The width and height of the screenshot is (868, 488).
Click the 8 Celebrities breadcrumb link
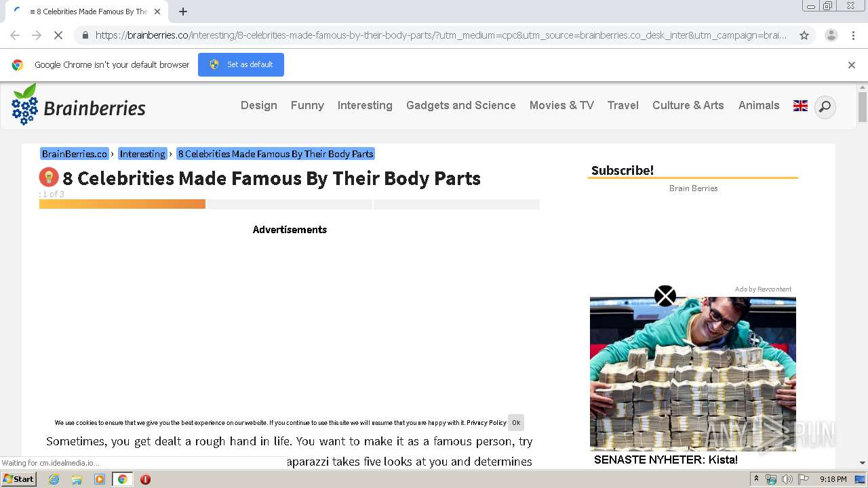[x=275, y=154]
